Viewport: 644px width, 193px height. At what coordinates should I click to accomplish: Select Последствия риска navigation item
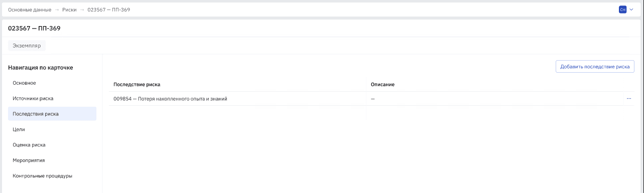[52, 114]
